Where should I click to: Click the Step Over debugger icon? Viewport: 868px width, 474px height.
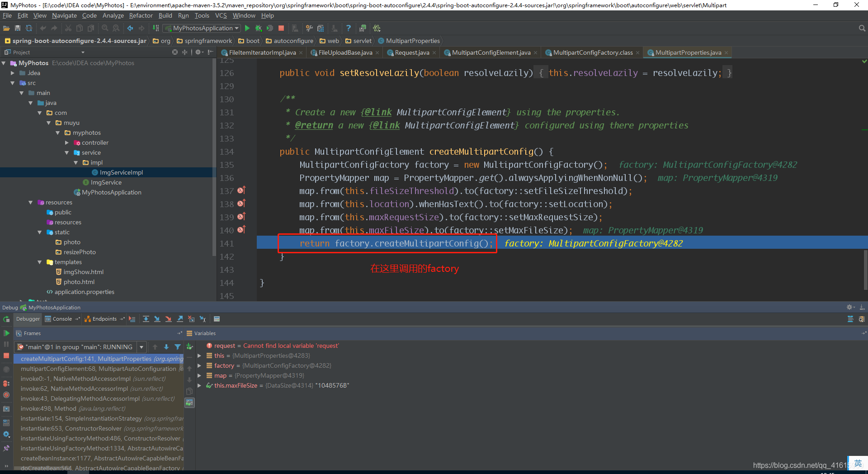tap(146, 319)
